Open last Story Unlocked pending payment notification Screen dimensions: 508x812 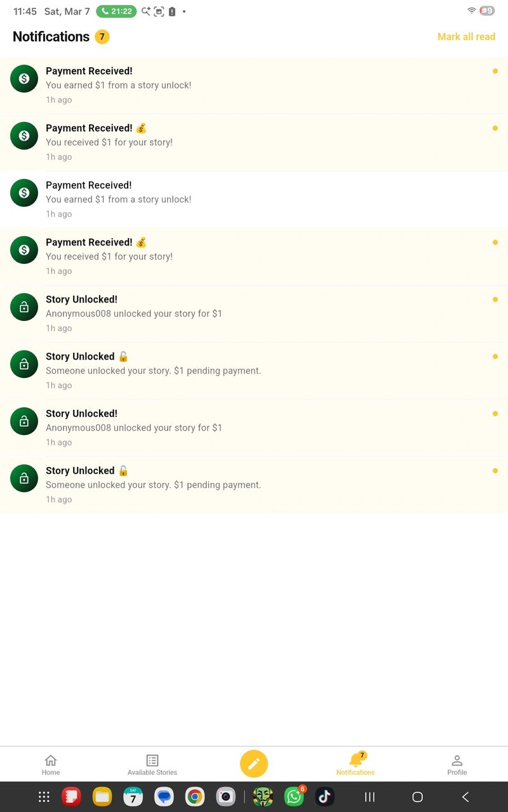pyautogui.click(x=254, y=485)
